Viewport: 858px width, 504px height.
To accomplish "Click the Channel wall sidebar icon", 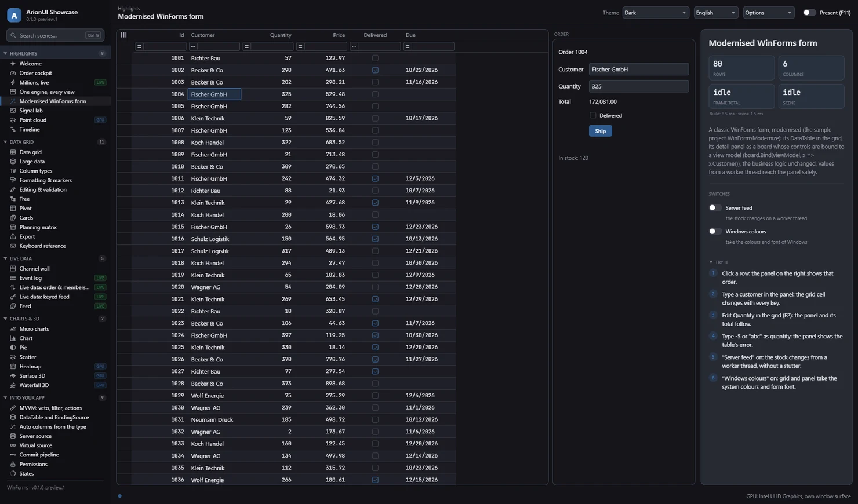I will [13, 269].
